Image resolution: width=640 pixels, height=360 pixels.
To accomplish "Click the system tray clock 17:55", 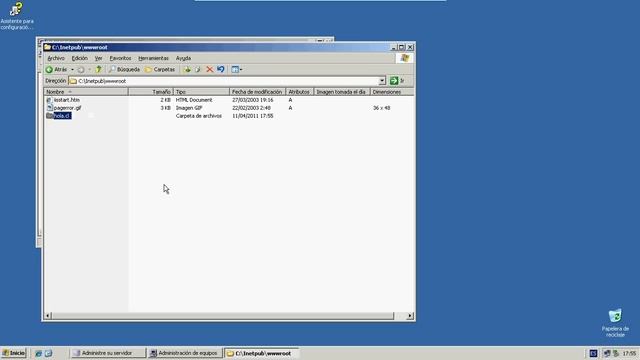I will click(x=629, y=353).
